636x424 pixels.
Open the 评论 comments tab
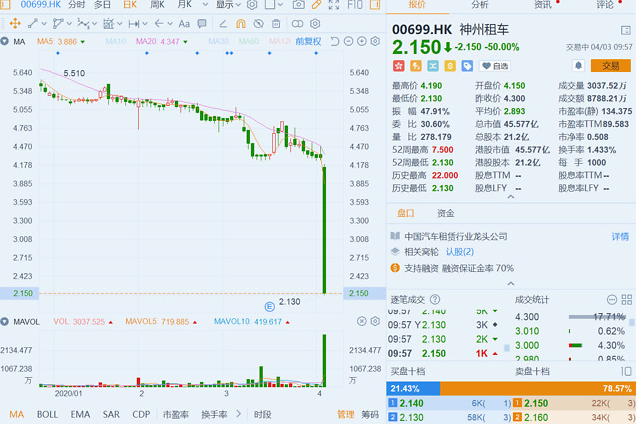point(605,4)
